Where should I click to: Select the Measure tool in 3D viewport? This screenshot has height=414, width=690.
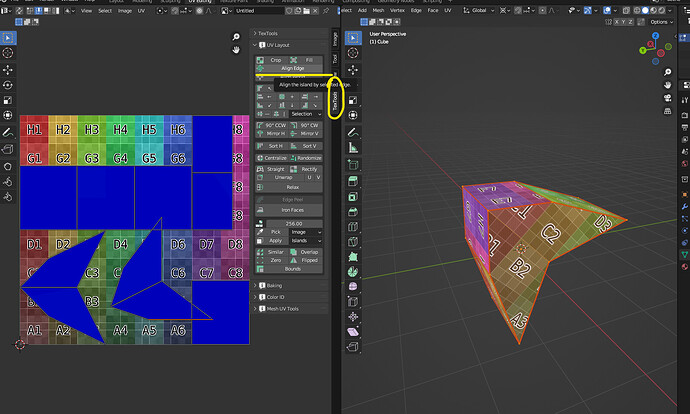[x=353, y=148]
